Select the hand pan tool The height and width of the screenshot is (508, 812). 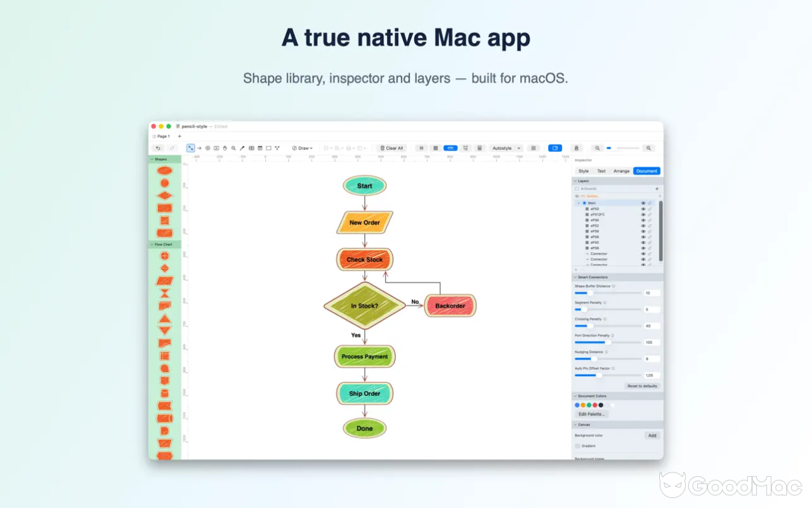coord(225,148)
